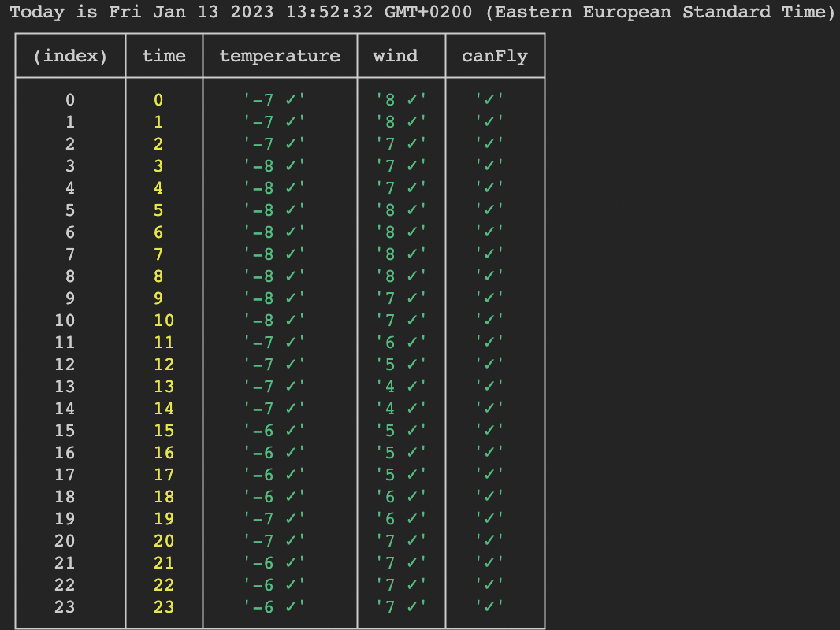840x630 pixels.
Task: Select the wind value '8 ✓' in row 1
Action: [401, 122]
